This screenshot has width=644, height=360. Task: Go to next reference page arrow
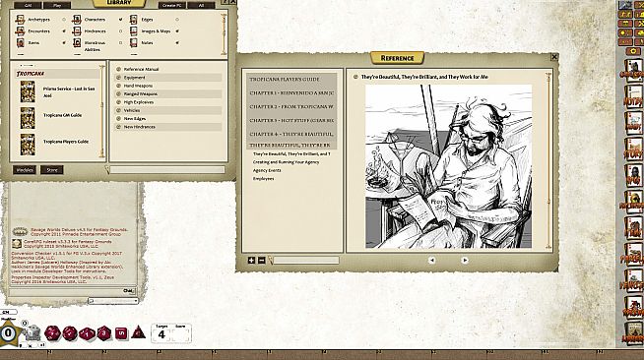tap(465, 261)
